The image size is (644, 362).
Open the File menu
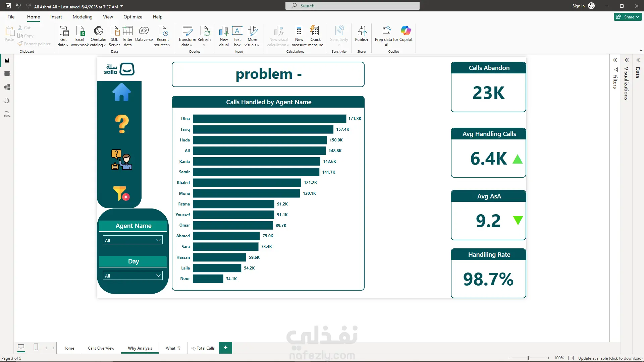pos(11,17)
